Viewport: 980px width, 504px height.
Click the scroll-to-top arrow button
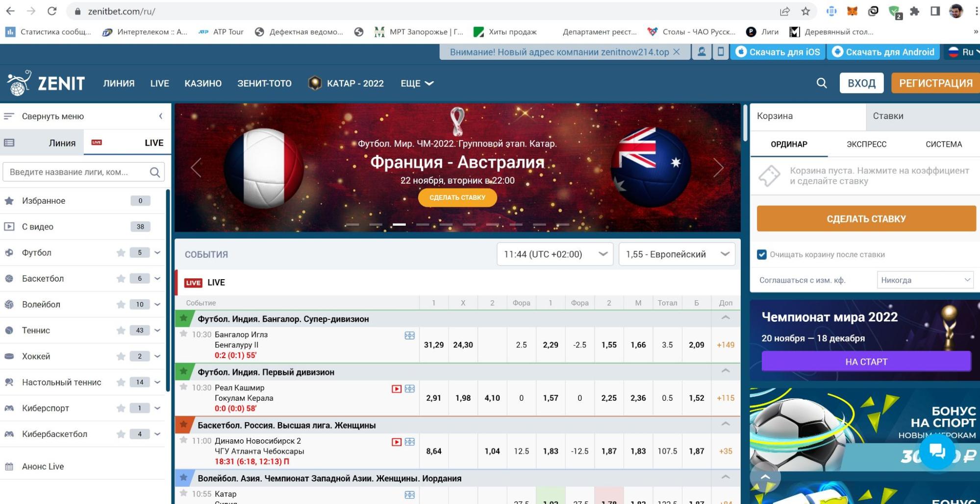tap(765, 477)
